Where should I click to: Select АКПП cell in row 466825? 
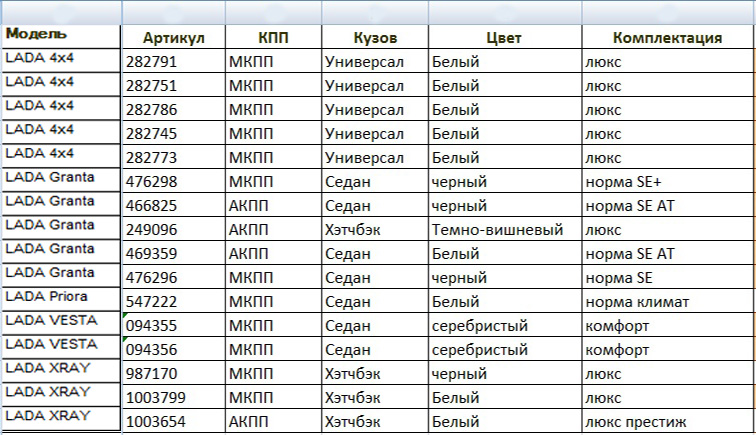[273, 205]
